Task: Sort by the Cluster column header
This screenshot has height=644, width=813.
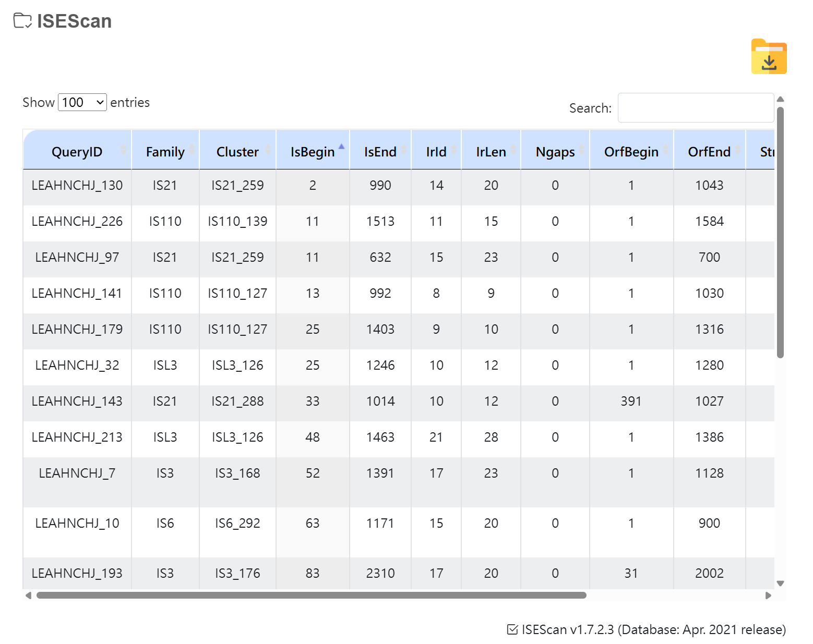Action: (237, 152)
